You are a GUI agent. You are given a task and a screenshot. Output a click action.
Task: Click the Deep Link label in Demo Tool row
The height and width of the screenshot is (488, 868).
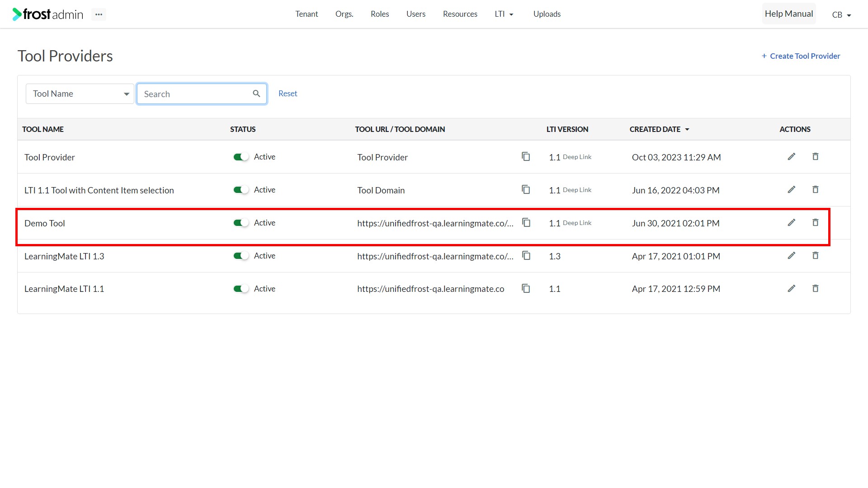coord(577,223)
